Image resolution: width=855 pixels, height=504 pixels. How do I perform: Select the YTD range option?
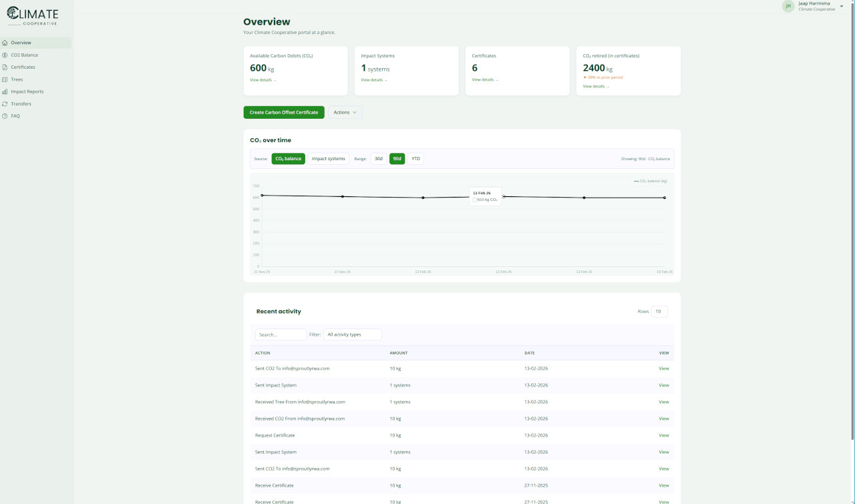coord(415,159)
